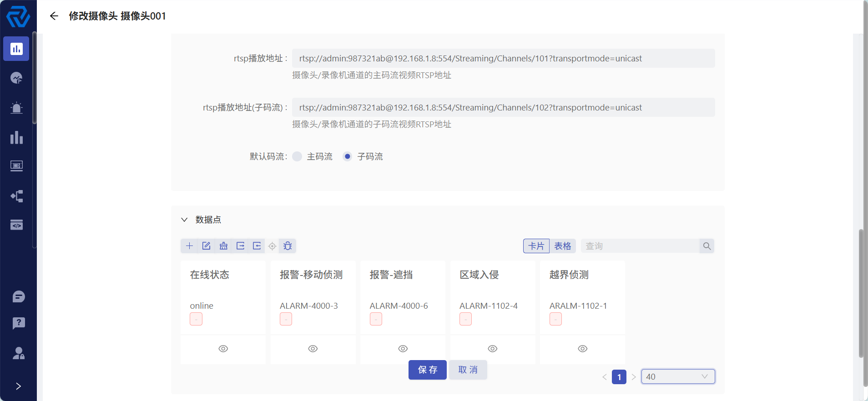Click the 默认码流 label
This screenshot has height=401, width=868.
click(268, 156)
